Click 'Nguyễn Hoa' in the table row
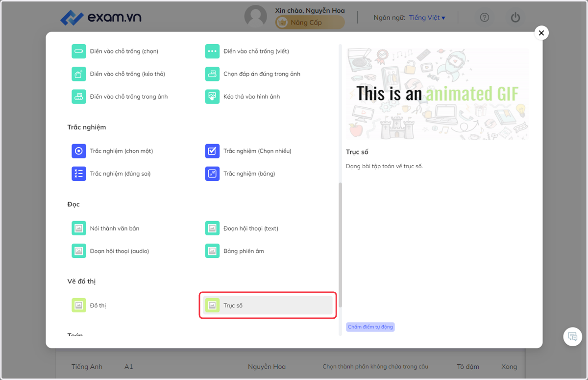Screen dimensions: 588x380 (x=267, y=367)
